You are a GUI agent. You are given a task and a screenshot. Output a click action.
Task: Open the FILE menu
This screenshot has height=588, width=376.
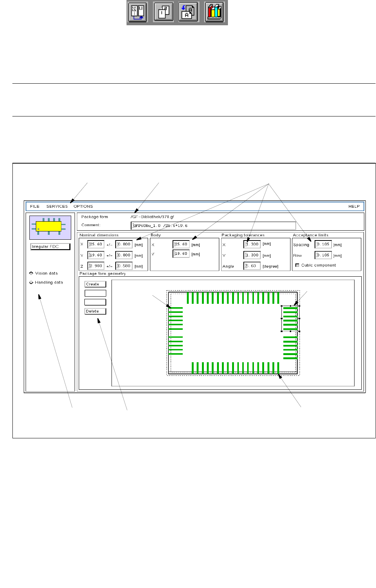coord(35,207)
